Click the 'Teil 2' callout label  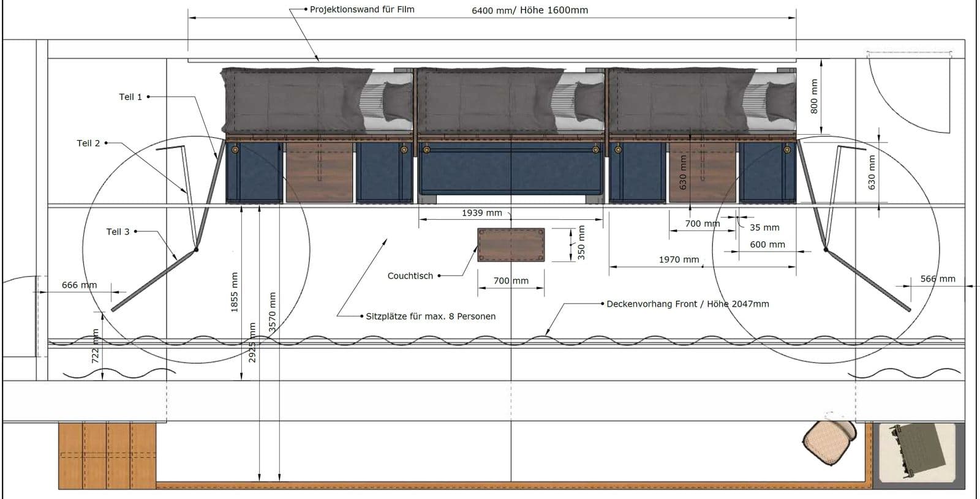coord(88,143)
